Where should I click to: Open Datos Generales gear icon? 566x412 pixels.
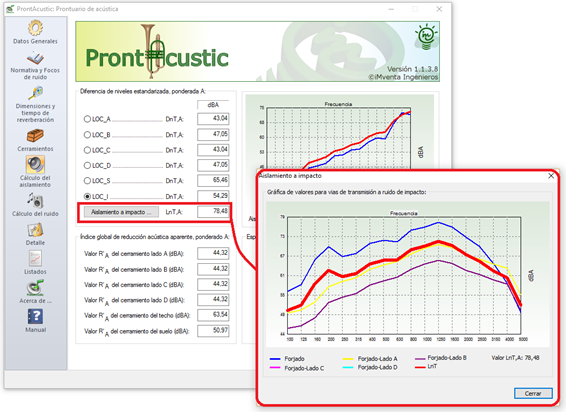(35, 27)
